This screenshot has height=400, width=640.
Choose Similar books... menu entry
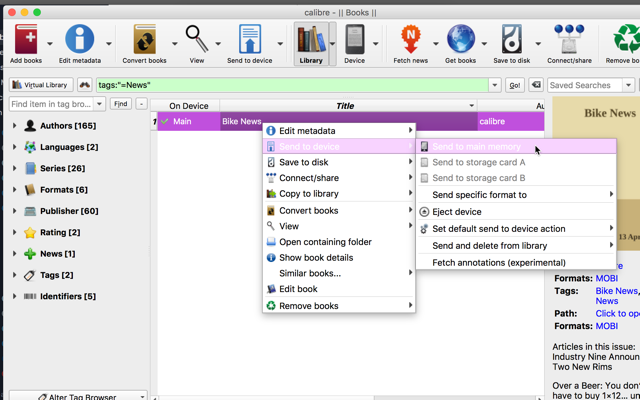(x=339, y=273)
